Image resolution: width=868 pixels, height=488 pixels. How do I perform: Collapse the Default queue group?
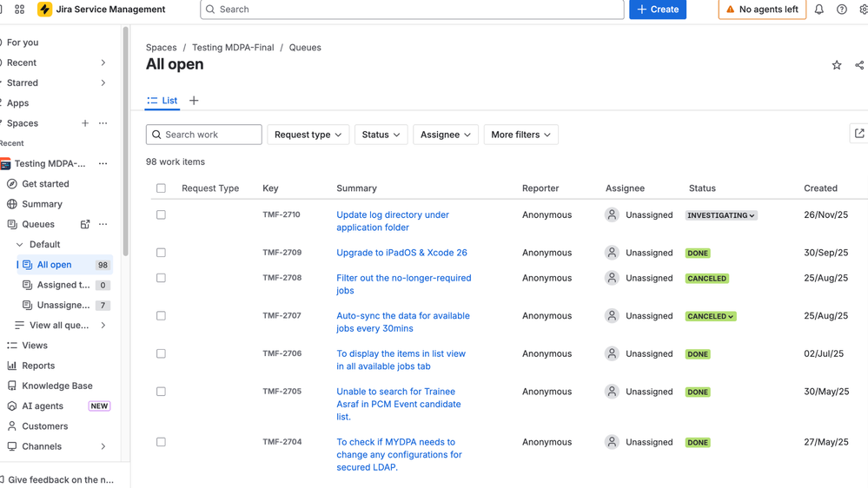click(x=19, y=245)
